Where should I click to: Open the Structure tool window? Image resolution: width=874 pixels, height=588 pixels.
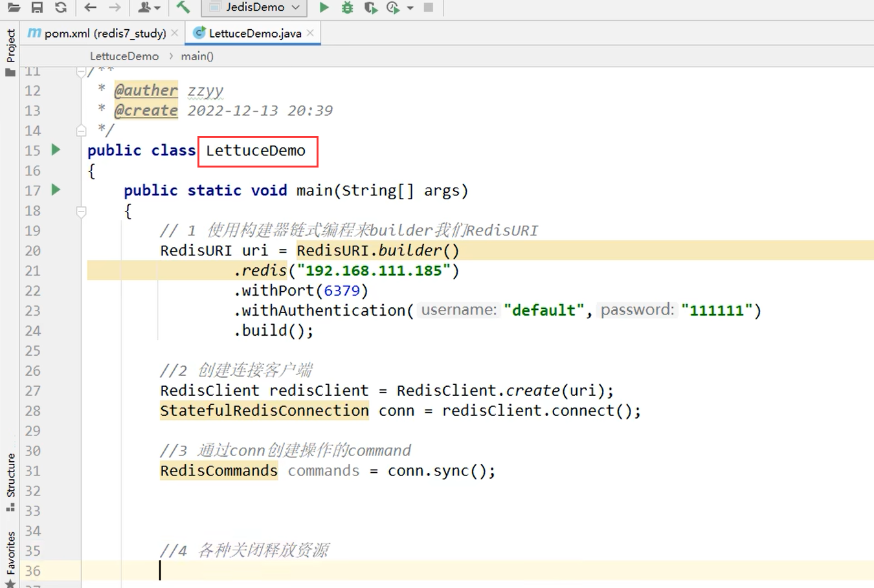click(10, 482)
